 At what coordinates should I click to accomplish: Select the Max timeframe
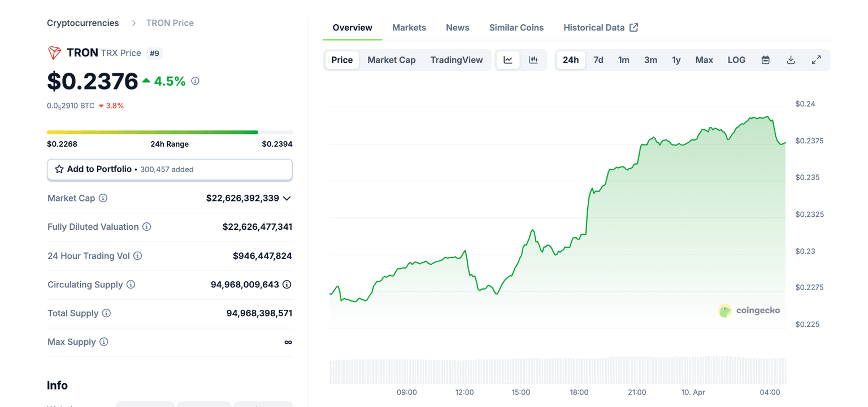click(x=704, y=59)
